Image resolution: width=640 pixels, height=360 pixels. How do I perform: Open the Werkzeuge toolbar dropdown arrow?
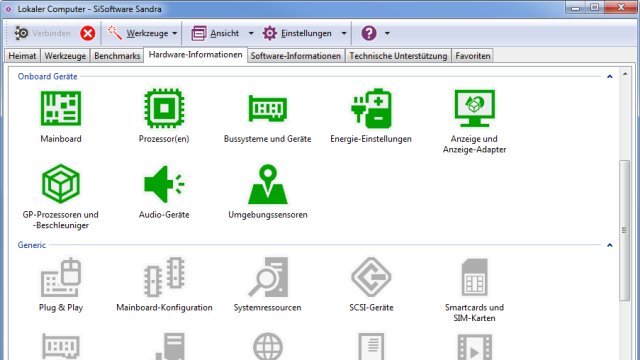[175, 33]
